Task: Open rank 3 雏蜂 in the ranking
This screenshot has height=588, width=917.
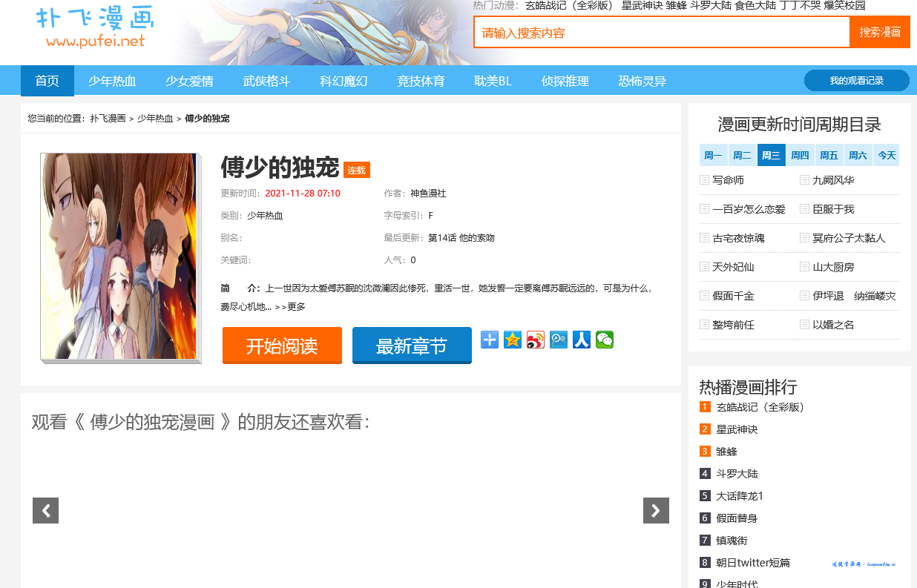Action: pyautogui.click(x=726, y=452)
